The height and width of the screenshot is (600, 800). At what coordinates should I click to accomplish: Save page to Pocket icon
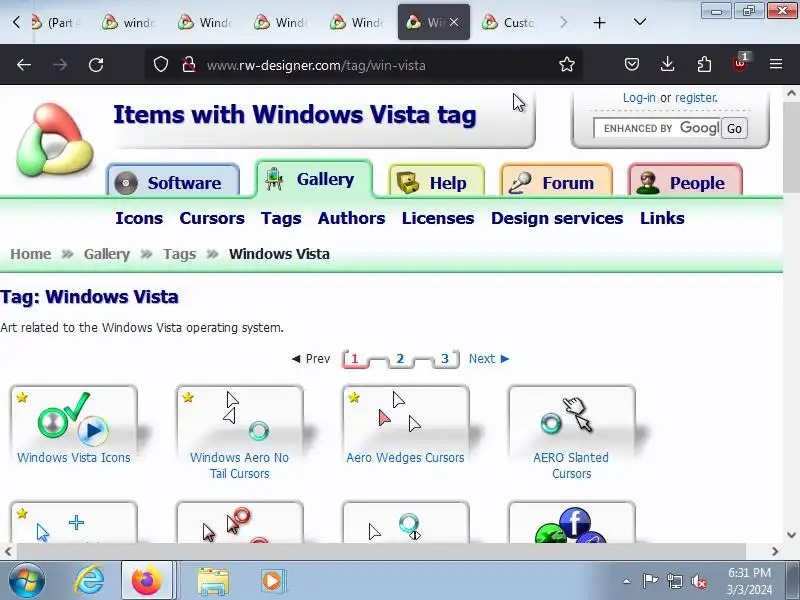pyautogui.click(x=632, y=64)
